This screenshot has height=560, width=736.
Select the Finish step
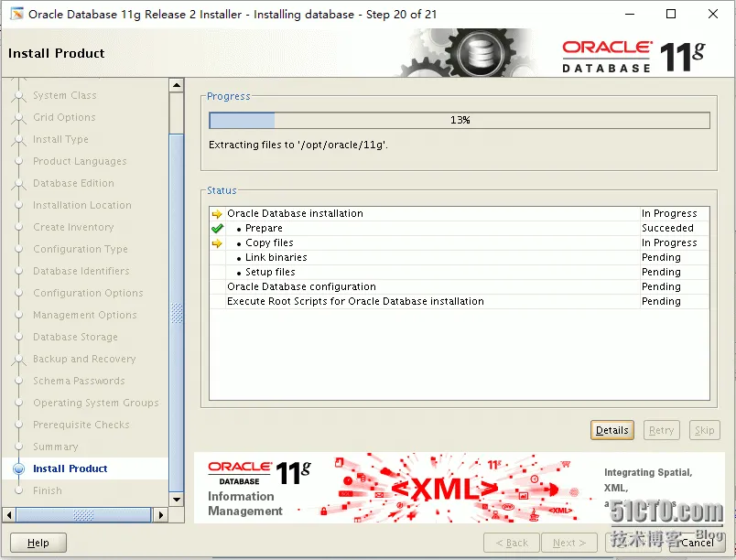pos(48,490)
